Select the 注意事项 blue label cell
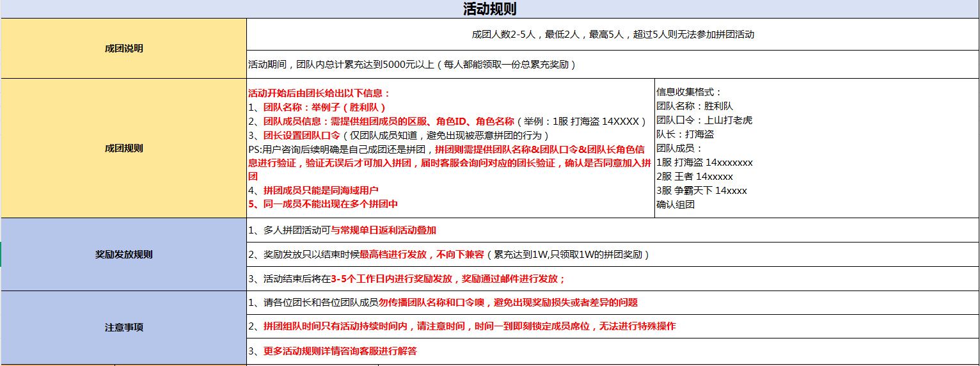 point(123,328)
